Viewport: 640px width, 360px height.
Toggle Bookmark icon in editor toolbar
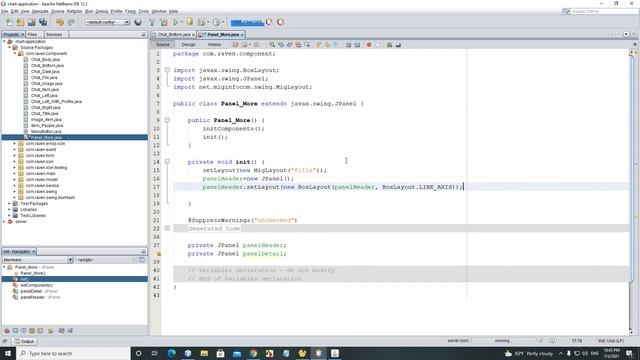tap(336, 44)
